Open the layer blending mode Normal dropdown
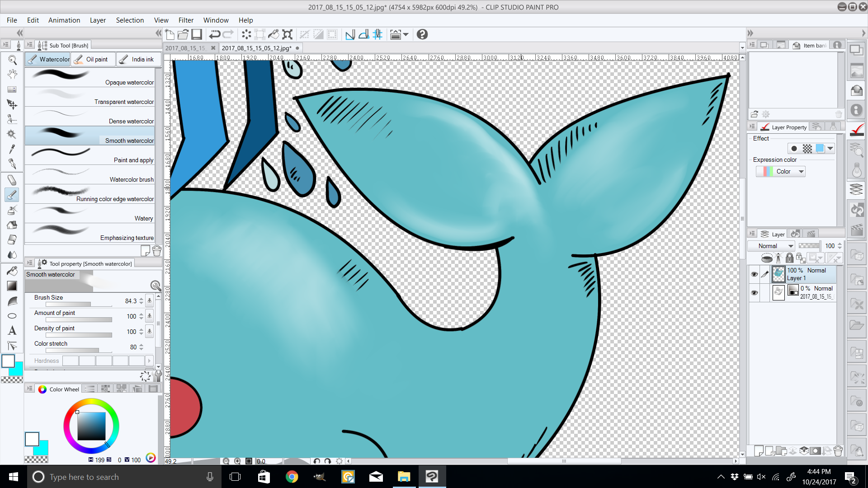 771,246
